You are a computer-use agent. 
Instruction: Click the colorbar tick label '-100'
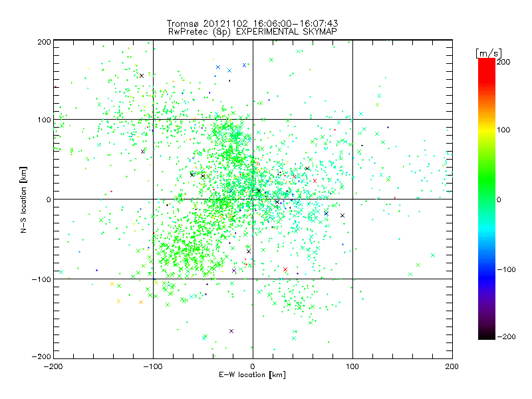(507, 269)
